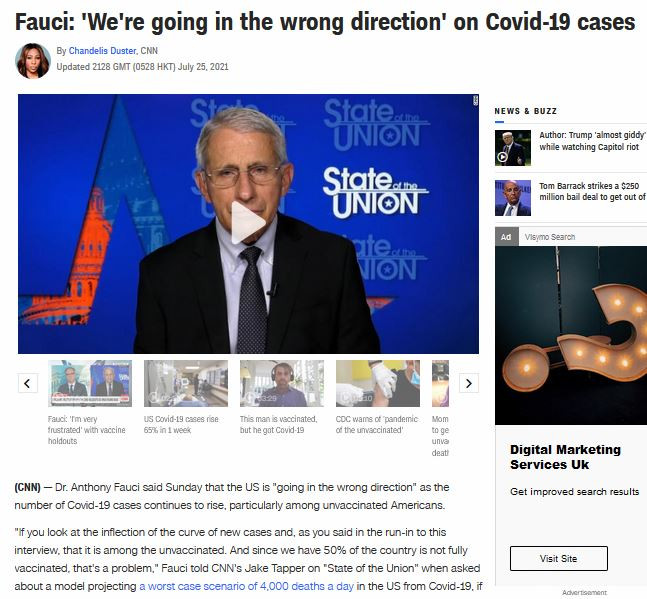Click the partially visible fifth carousel thumbnail
The height and width of the screenshot is (599, 647).
[440, 383]
